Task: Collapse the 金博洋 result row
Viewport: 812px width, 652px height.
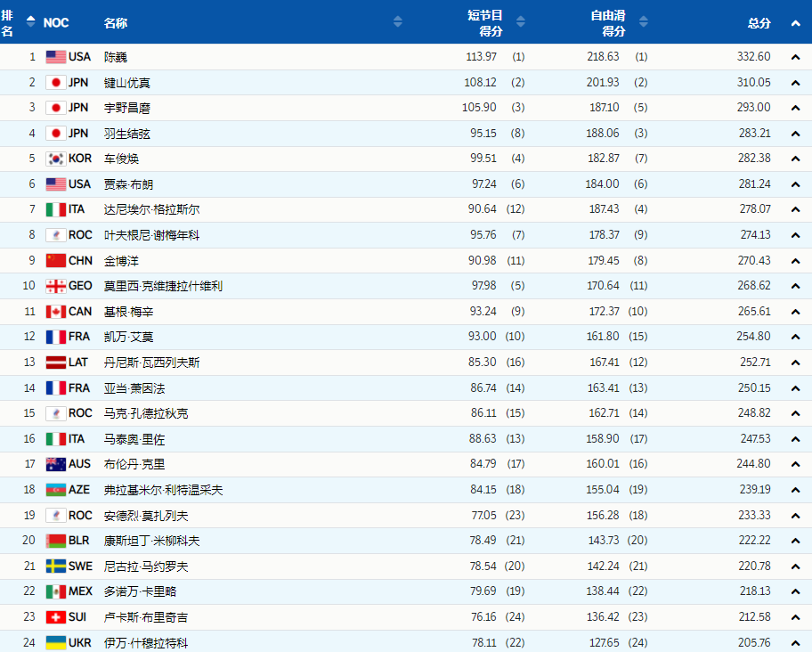Action: coord(795,261)
